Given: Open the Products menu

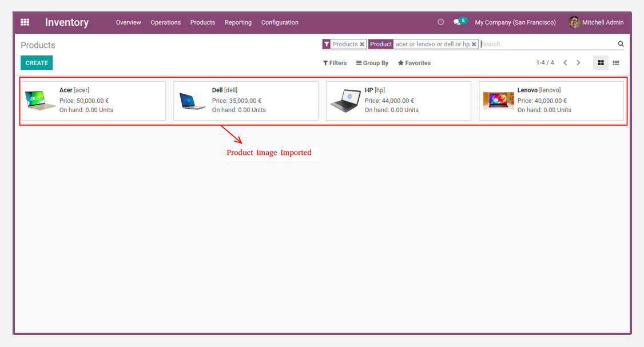Looking at the screenshot, I should tap(202, 22).
